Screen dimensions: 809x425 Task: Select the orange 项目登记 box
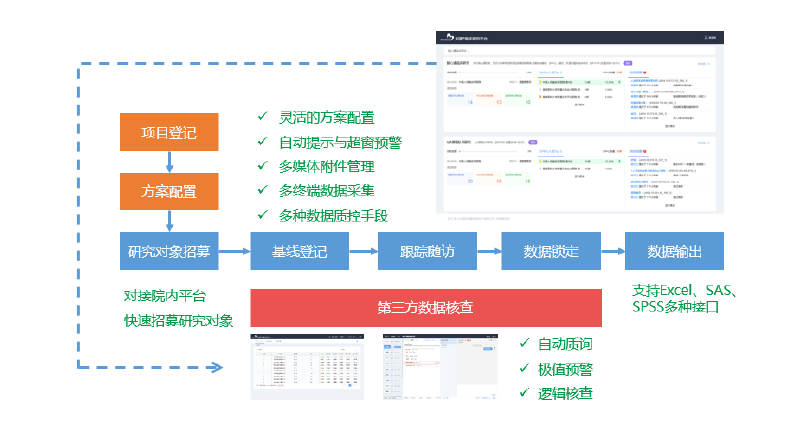pyautogui.click(x=169, y=132)
